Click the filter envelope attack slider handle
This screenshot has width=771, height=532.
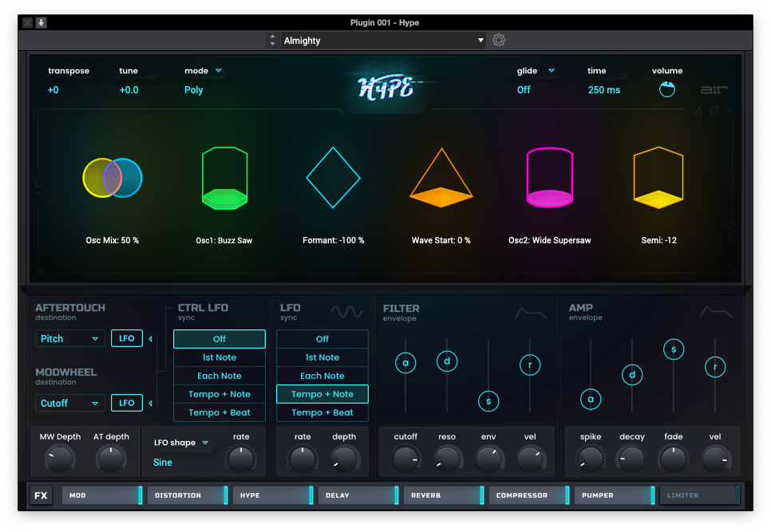click(405, 363)
